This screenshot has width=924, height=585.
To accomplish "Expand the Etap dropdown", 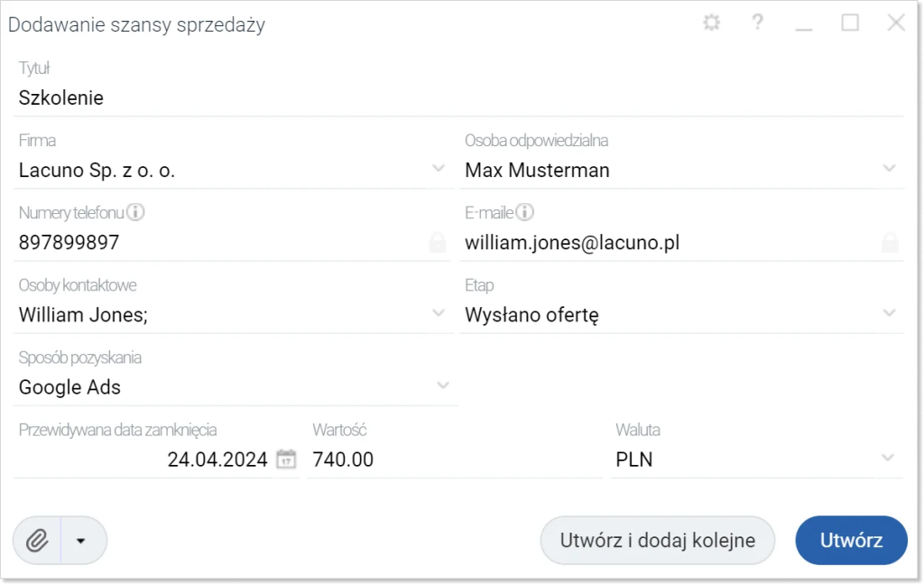I will pos(889,313).
